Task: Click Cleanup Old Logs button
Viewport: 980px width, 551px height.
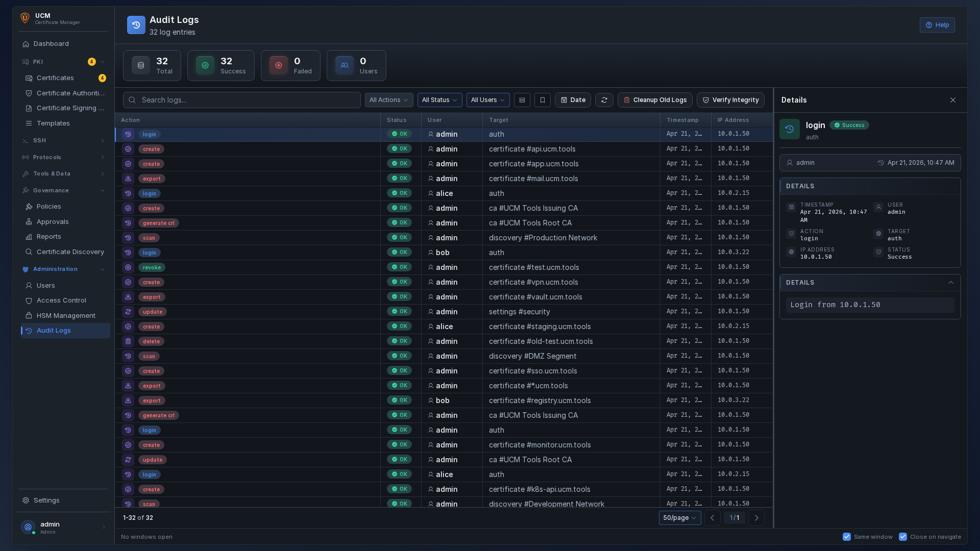Action: [x=655, y=100]
